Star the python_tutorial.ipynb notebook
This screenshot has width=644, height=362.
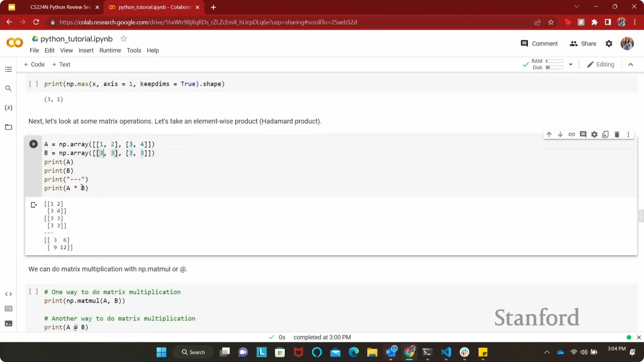[x=123, y=39]
